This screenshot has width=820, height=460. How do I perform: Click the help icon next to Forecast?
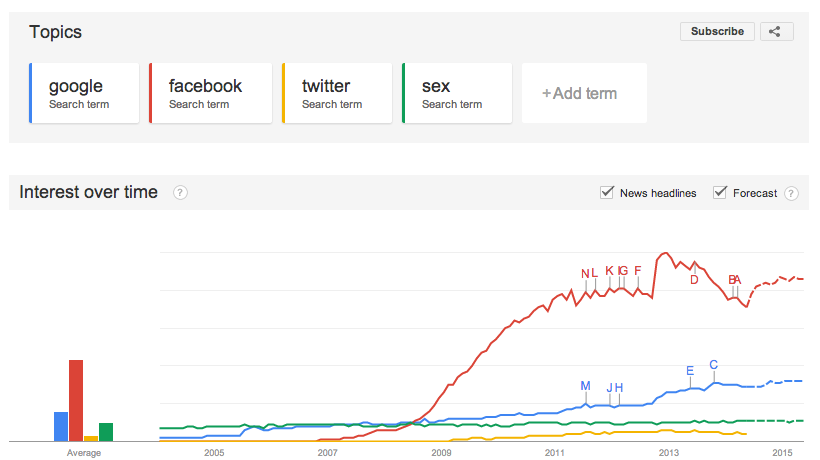(791, 193)
